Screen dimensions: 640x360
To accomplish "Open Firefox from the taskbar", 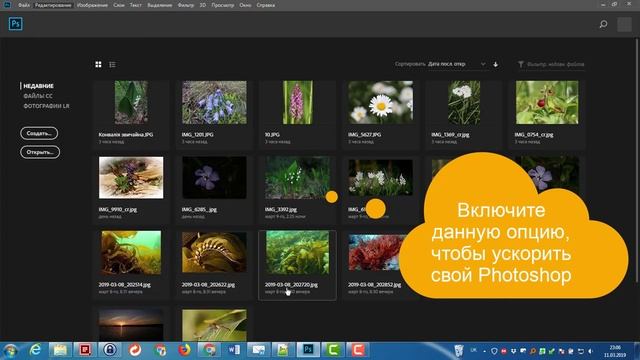I will tap(184, 350).
